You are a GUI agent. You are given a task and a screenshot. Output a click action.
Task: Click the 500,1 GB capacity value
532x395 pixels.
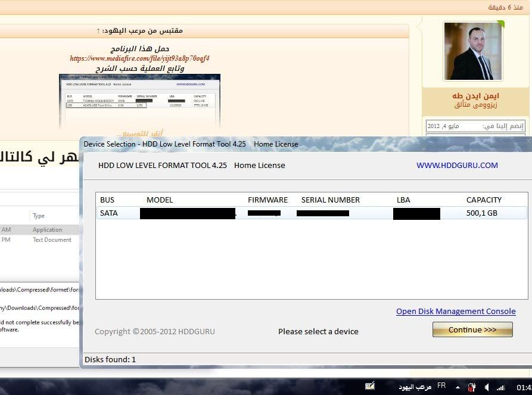482,213
